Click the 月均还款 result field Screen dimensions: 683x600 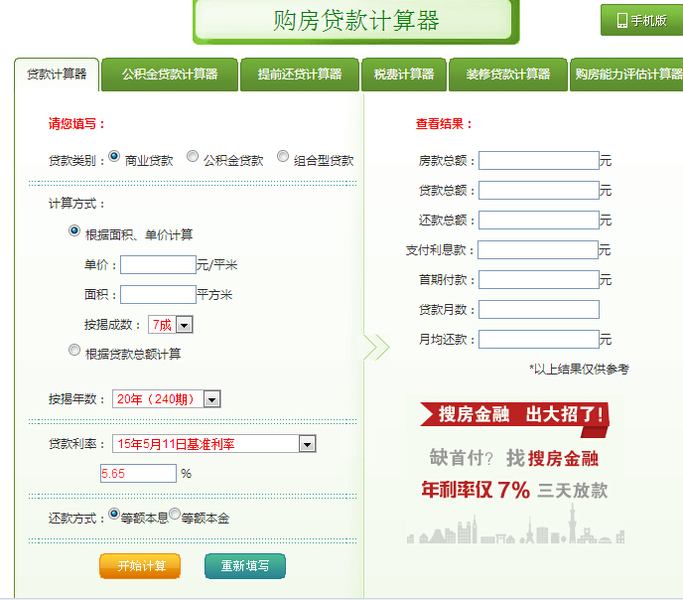point(539,339)
